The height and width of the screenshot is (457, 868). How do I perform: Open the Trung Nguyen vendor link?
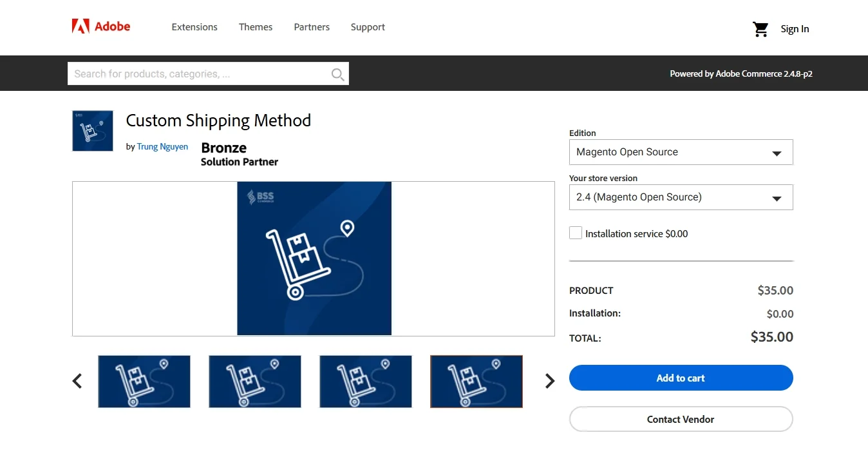tap(162, 147)
